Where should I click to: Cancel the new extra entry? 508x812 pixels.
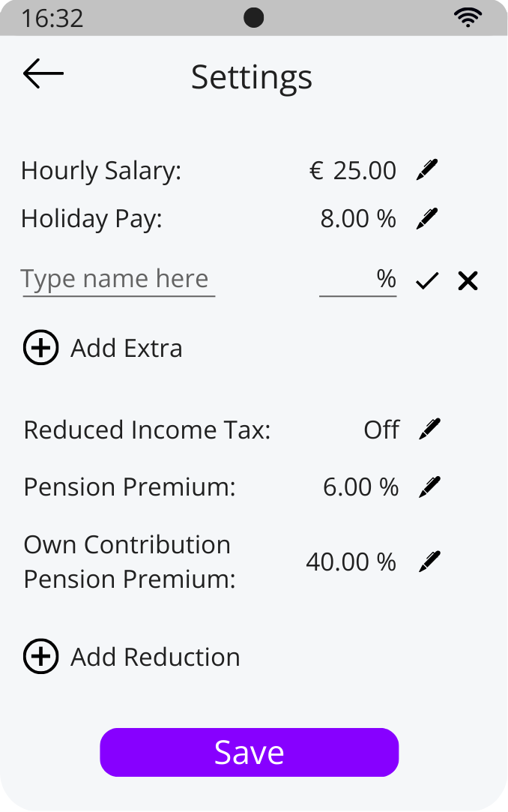(x=468, y=280)
